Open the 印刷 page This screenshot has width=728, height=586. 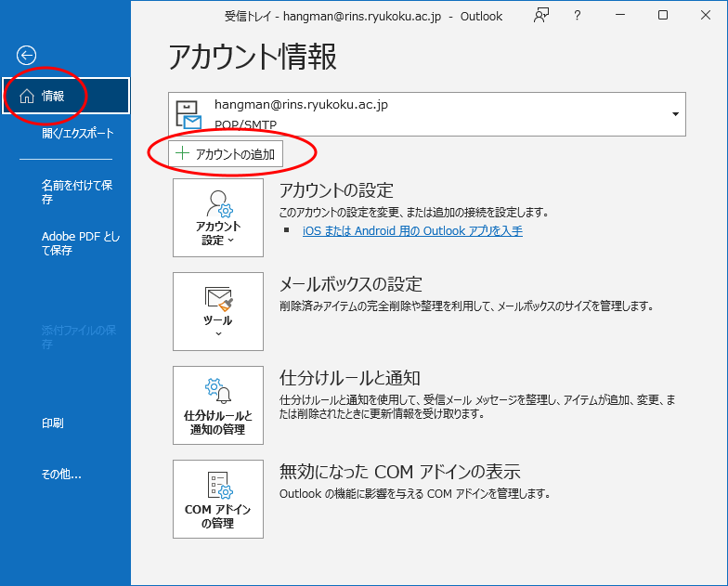tap(52, 423)
